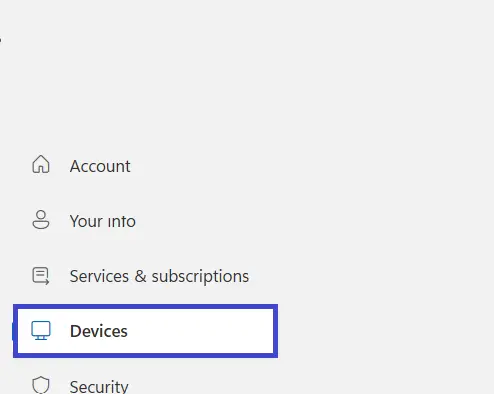Click the ampersand in Services & subscriptions

[x=140, y=276]
